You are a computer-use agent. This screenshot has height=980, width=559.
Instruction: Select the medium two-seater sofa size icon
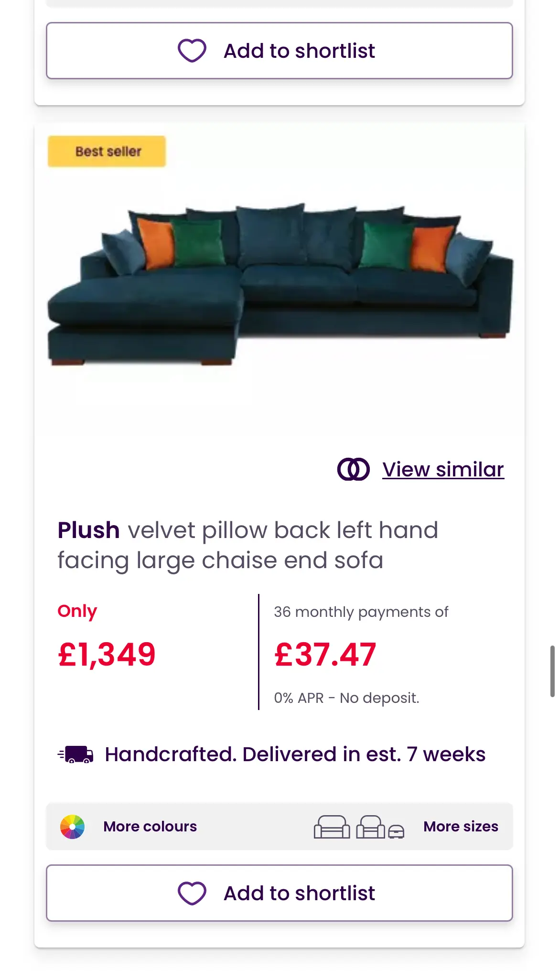371,827
